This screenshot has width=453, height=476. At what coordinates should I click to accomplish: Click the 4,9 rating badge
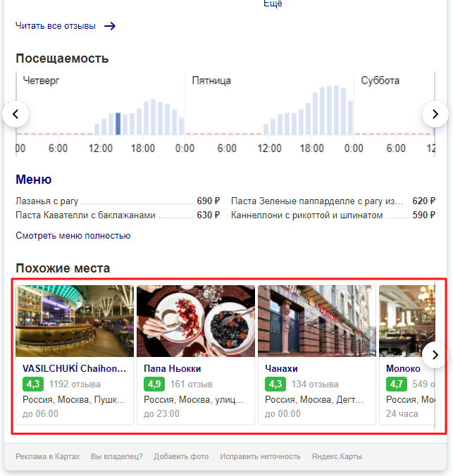point(154,384)
